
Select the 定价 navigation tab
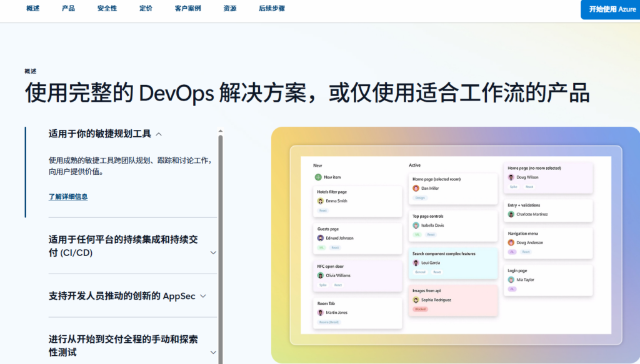click(x=146, y=8)
